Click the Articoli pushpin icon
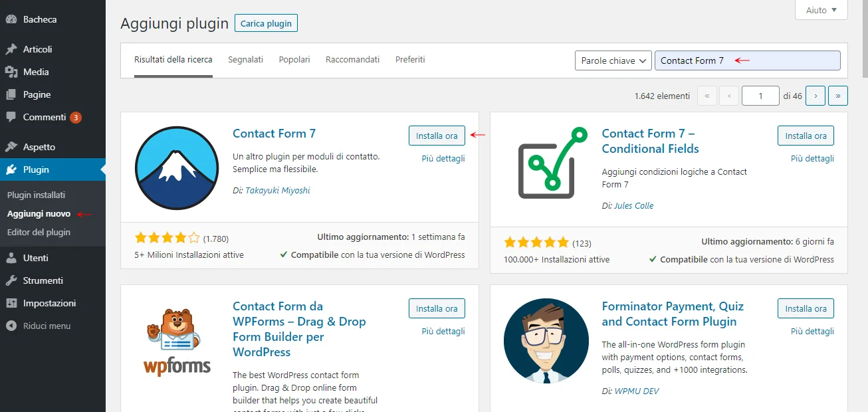Image resolution: width=868 pixels, height=412 pixels. pos(11,49)
